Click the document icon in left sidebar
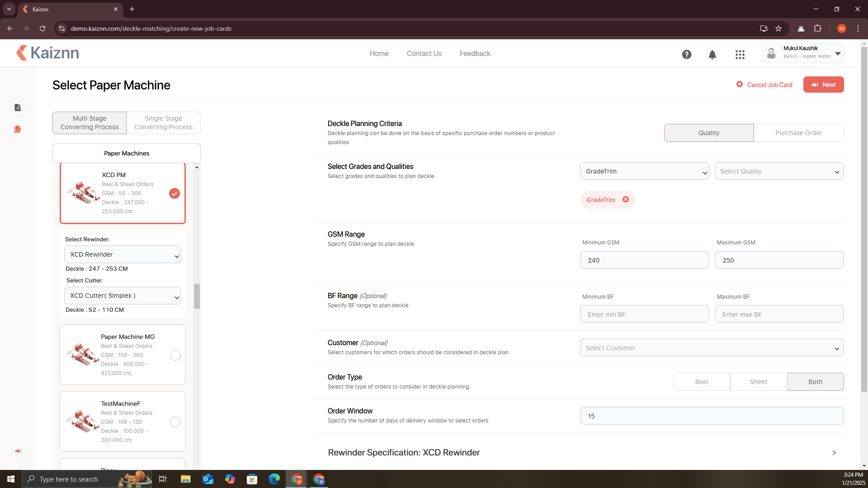Screen dimensions: 868x488 tap(18, 108)
